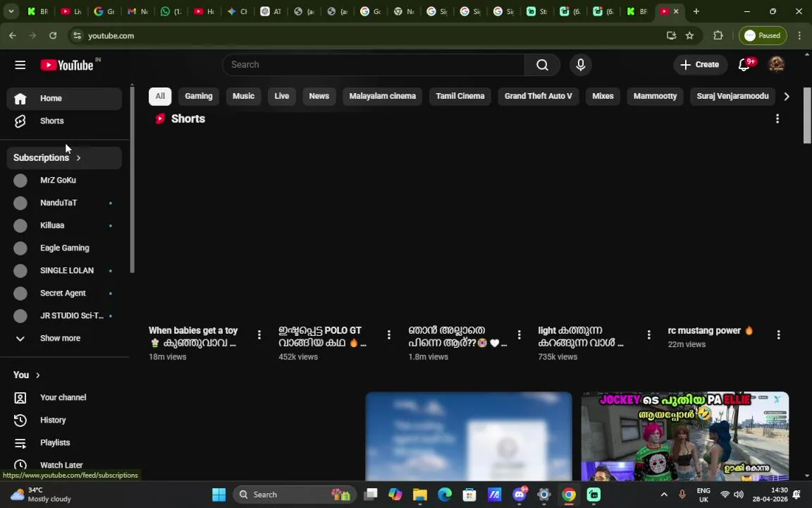Click the address bar URL

click(x=111, y=36)
